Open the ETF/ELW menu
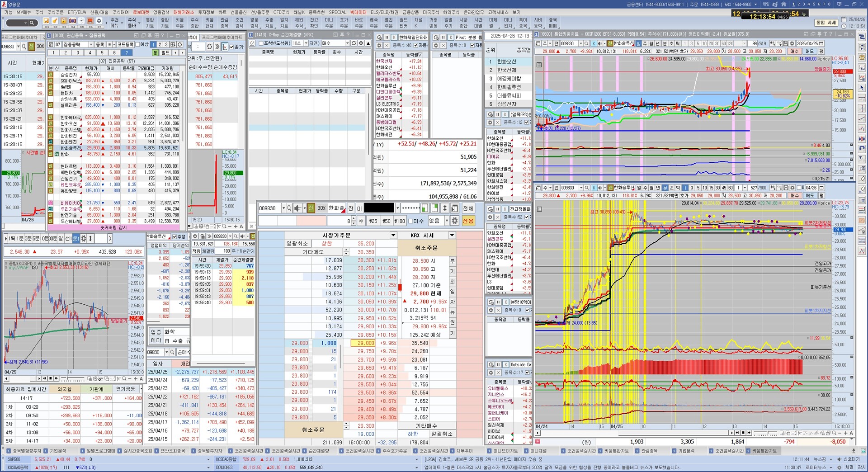Screen dimensions: 868x472 77,12
